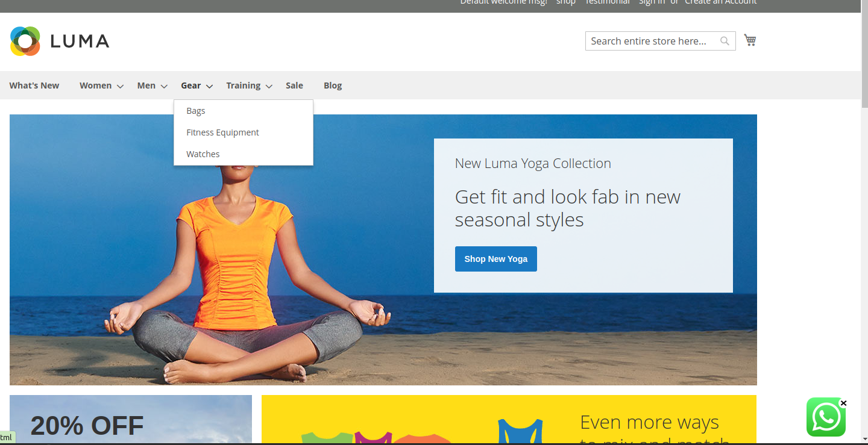Click Get fit and look fab headline

click(x=568, y=208)
